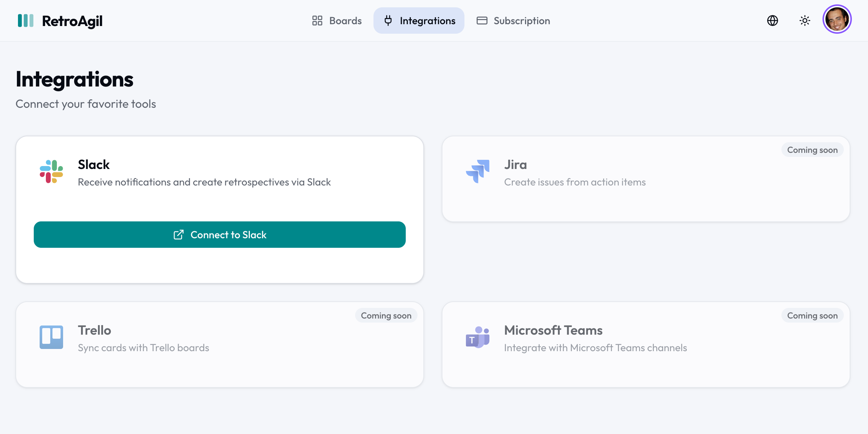Open the user profile avatar

837,19
